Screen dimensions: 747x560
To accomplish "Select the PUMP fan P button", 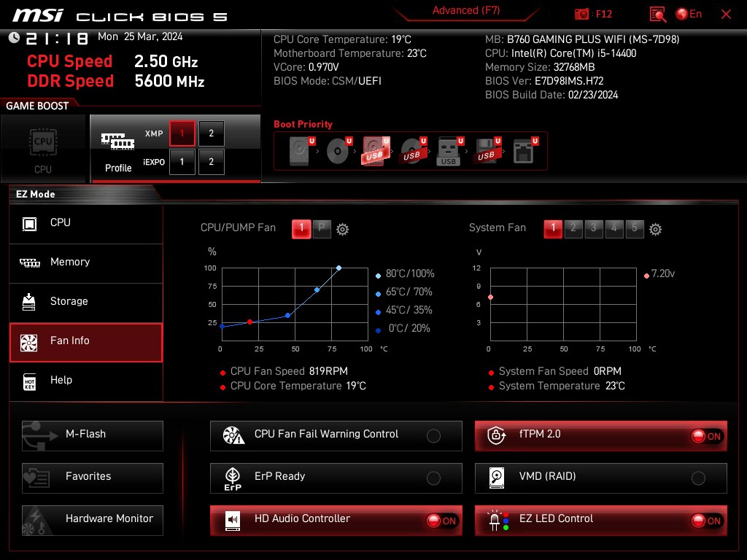I will click(x=322, y=228).
